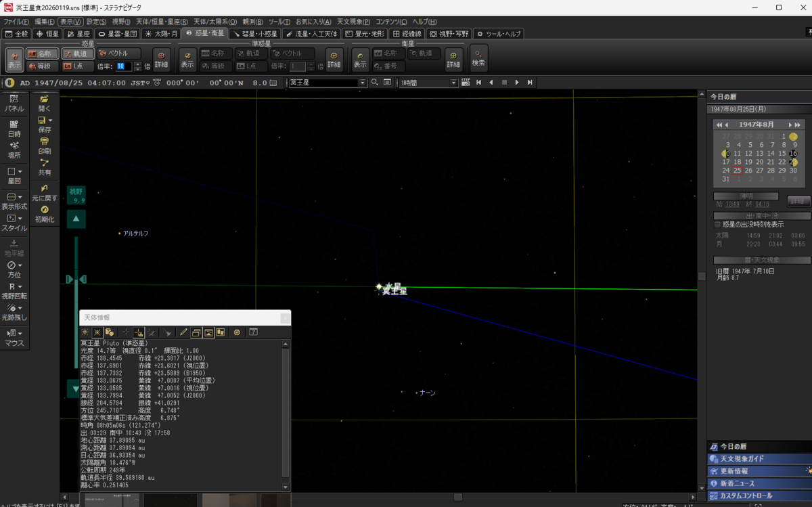Open the 天体/太陽系 menu
Viewport: 812px width, 507px height.
click(x=215, y=22)
